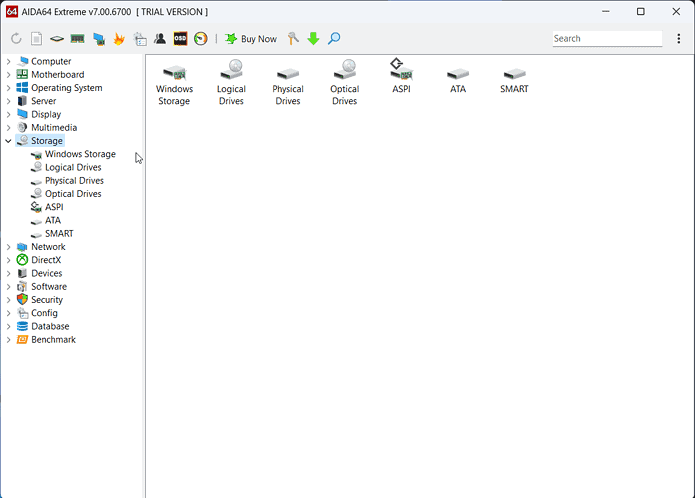Click the Refresh toolbar icon
Viewport: 695px width, 498px height.
(16, 39)
